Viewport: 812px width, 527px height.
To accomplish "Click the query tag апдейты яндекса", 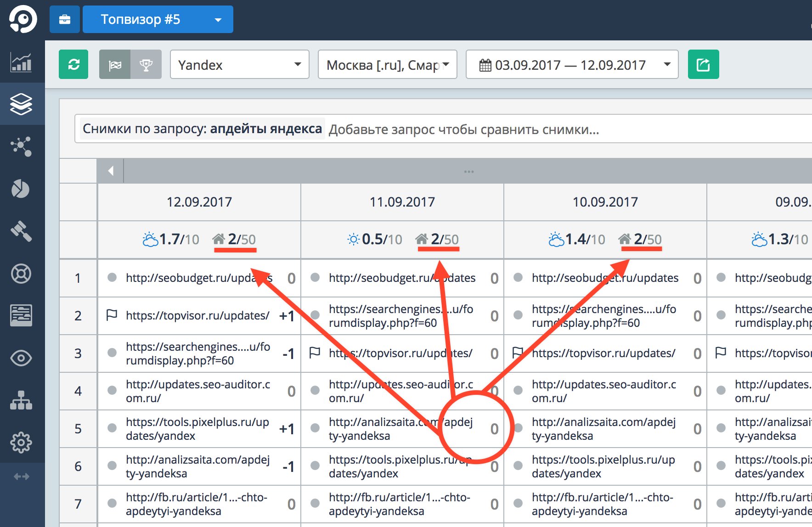I will point(202,129).
